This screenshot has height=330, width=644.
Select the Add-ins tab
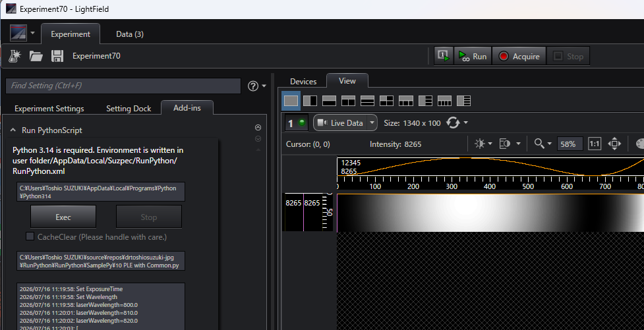pos(187,107)
